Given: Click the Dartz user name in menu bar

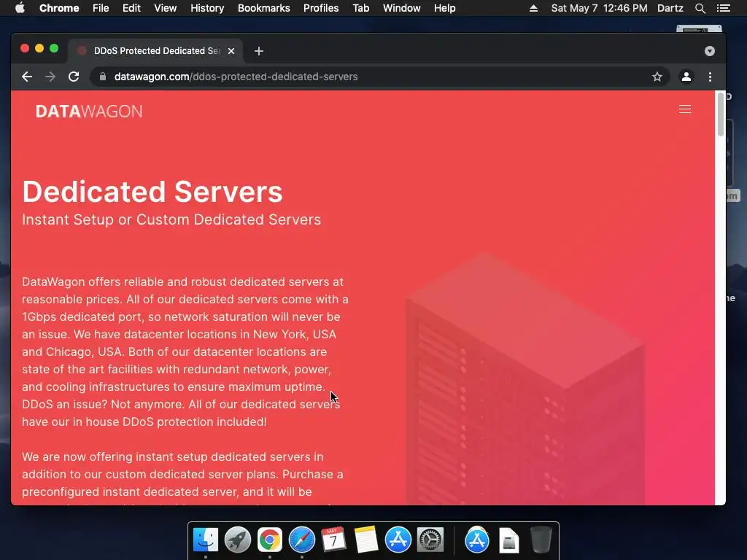Looking at the screenshot, I should point(670,8).
